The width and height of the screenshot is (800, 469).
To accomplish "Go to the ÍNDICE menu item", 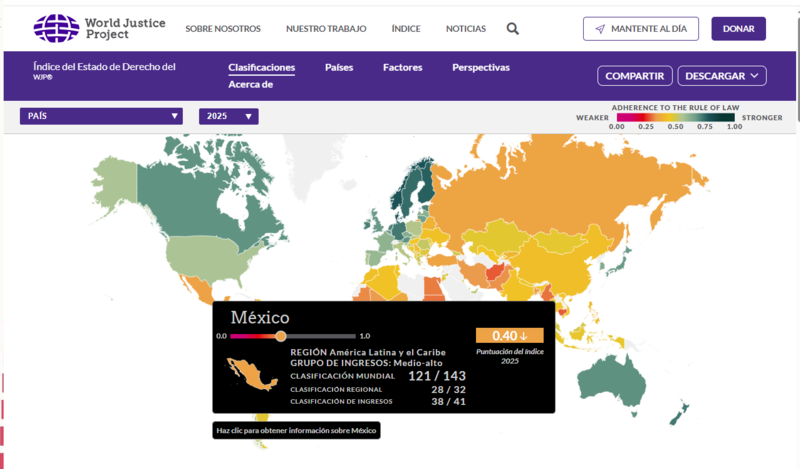I will click(x=406, y=29).
